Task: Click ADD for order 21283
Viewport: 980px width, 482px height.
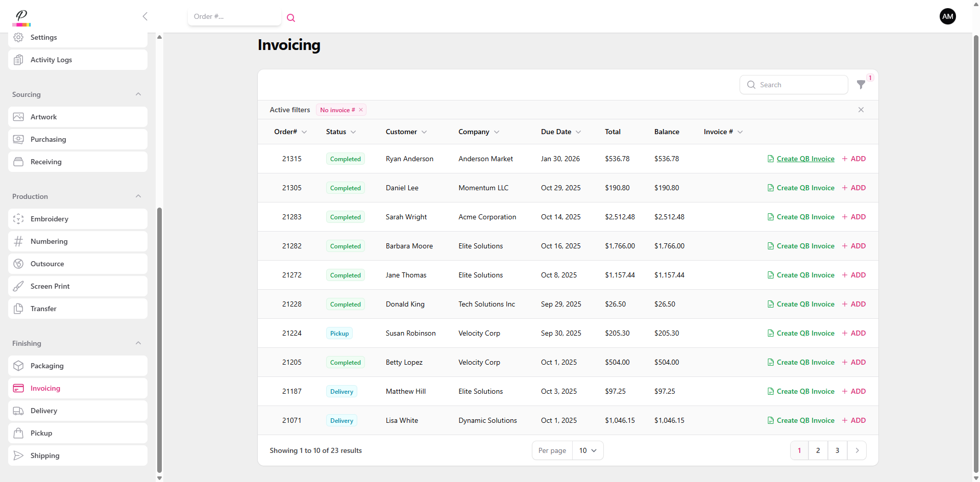Action: pyautogui.click(x=854, y=217)
